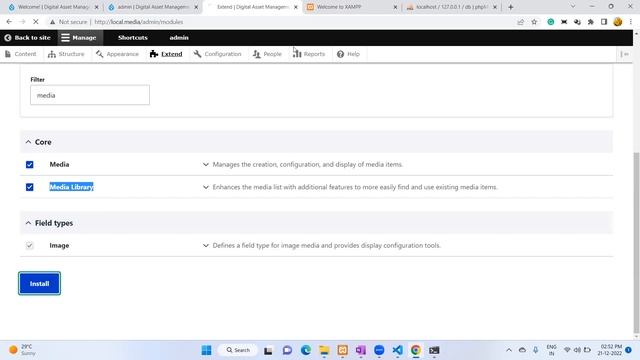Viewport: 640px width, 360px height.
Task: Open a new browser tab
Action: 511,7
